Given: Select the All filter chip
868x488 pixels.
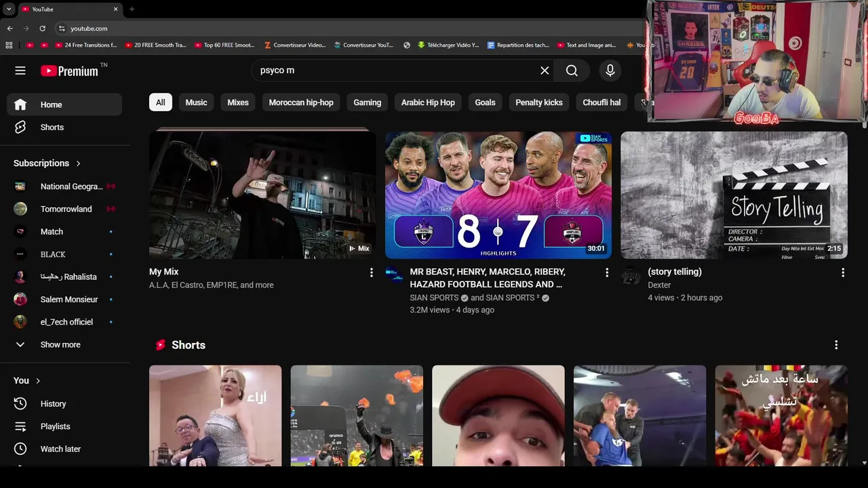Looking at the screenshot, I should point(161,102).
